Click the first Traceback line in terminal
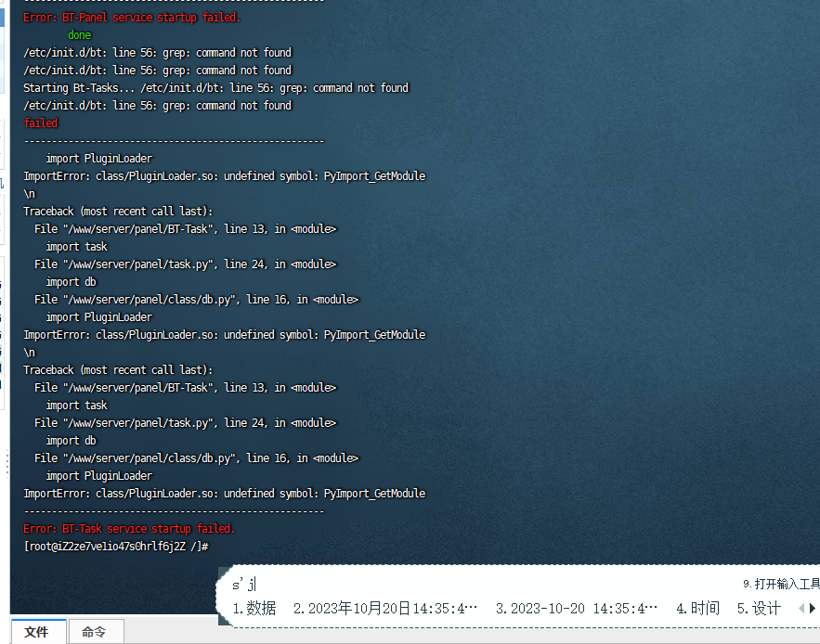The width and height of the screenshot is (820, 644). (118, 212)
